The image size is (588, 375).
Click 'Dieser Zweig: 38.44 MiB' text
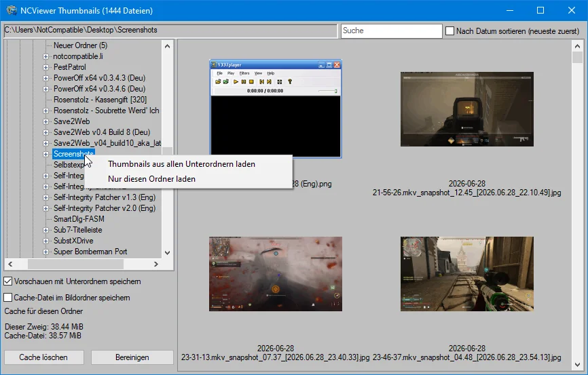click(x=44, y=327)
